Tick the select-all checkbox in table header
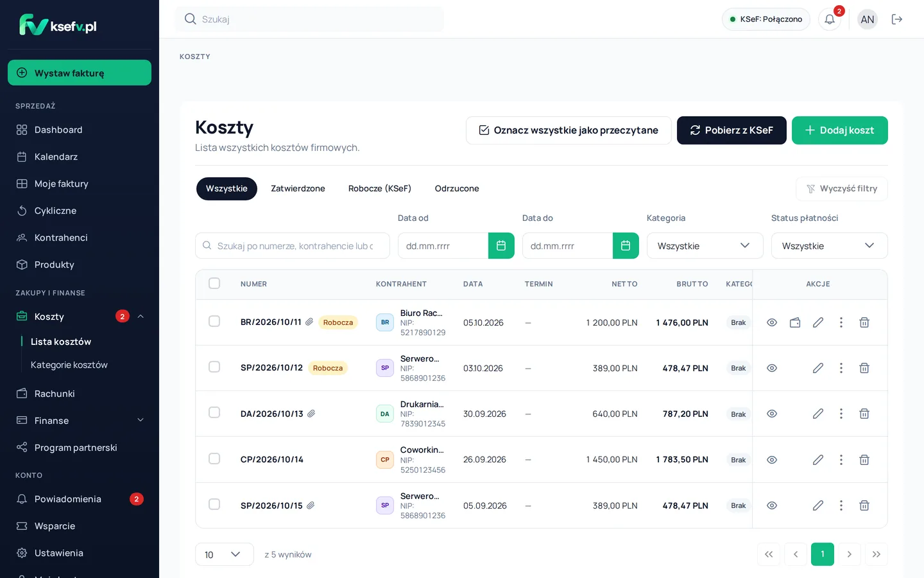The height and width of the screenshot is (578, 924). [x=214, y=283]
